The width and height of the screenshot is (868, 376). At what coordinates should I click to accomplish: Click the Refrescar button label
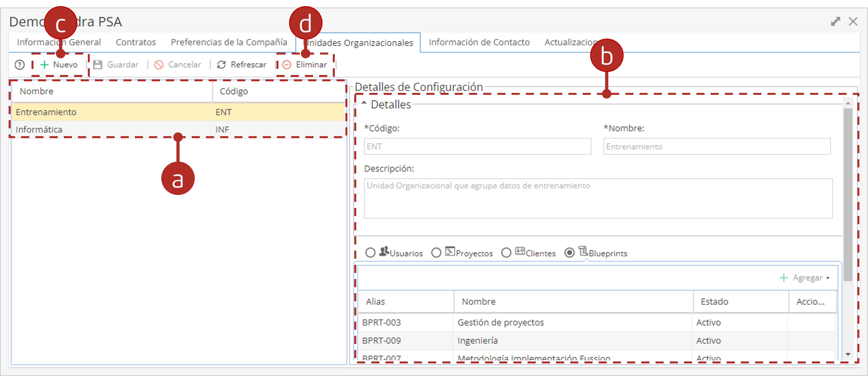pos(248,65)
